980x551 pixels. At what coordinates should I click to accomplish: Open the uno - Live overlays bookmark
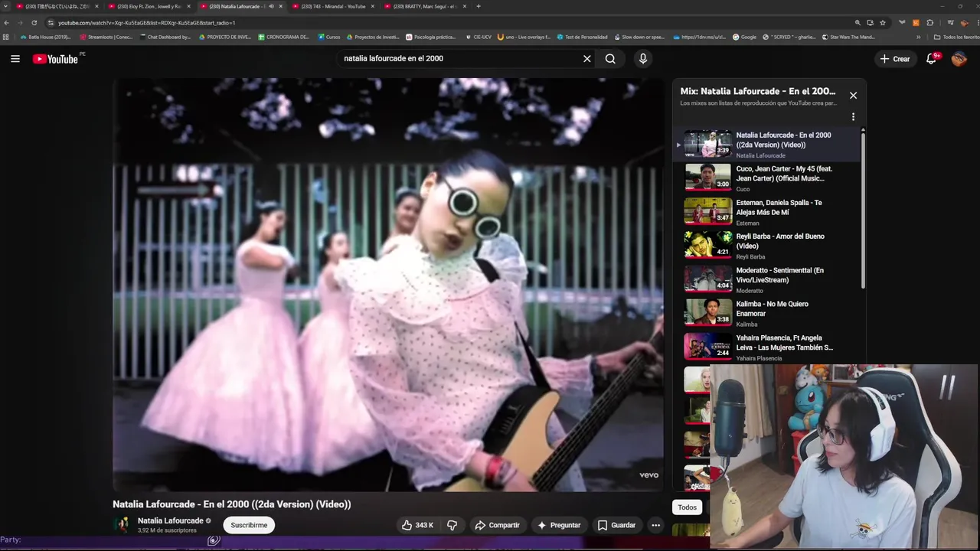coord(524,37)
